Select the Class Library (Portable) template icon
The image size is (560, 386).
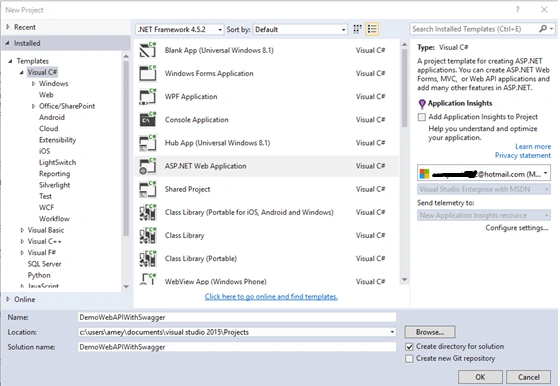148,259
